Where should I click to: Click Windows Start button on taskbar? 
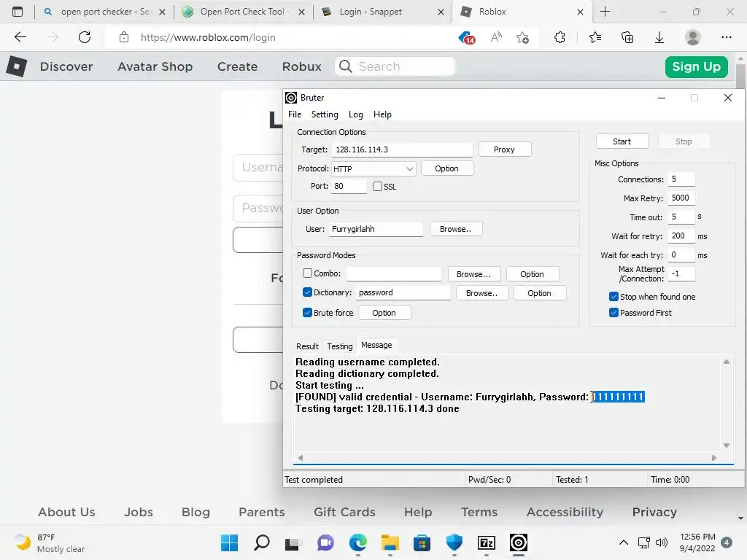230,542
